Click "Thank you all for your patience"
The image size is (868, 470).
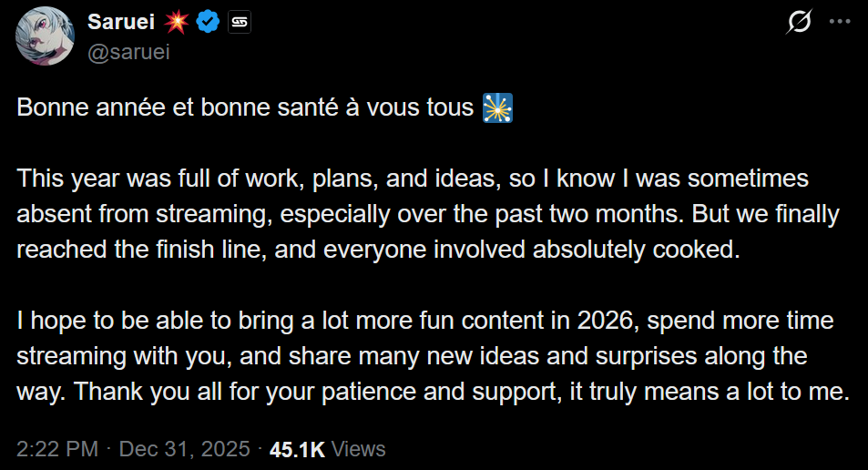(x=245, y=392)
